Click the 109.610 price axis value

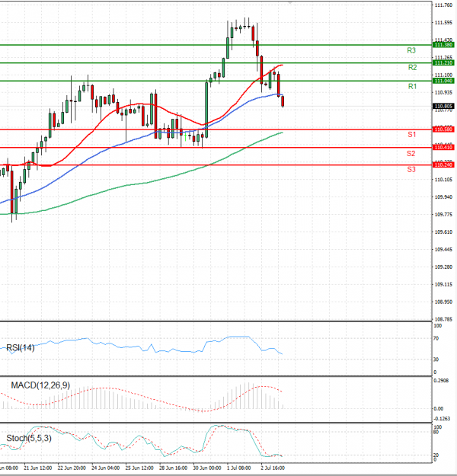tap(443, 232)
